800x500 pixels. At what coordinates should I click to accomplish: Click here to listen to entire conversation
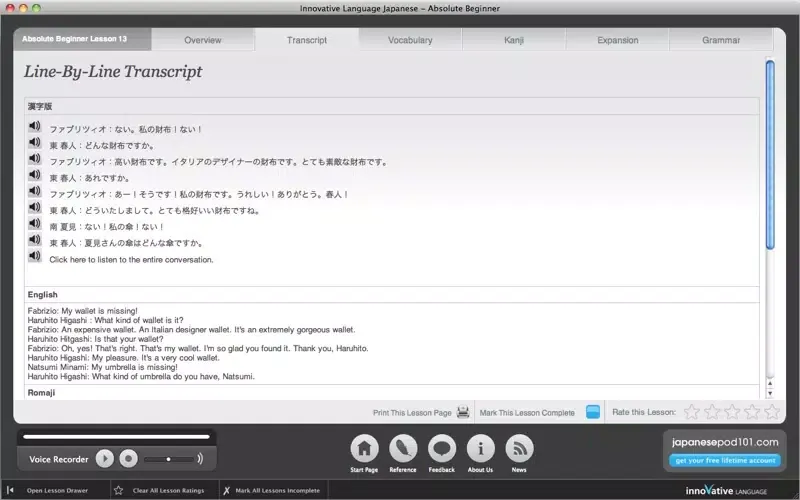(x=131, y=260)
